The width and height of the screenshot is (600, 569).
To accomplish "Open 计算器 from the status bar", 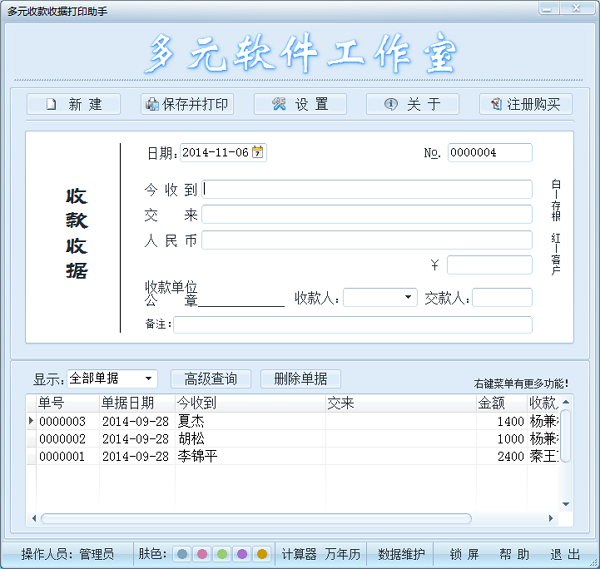I will tap(299, 554).
